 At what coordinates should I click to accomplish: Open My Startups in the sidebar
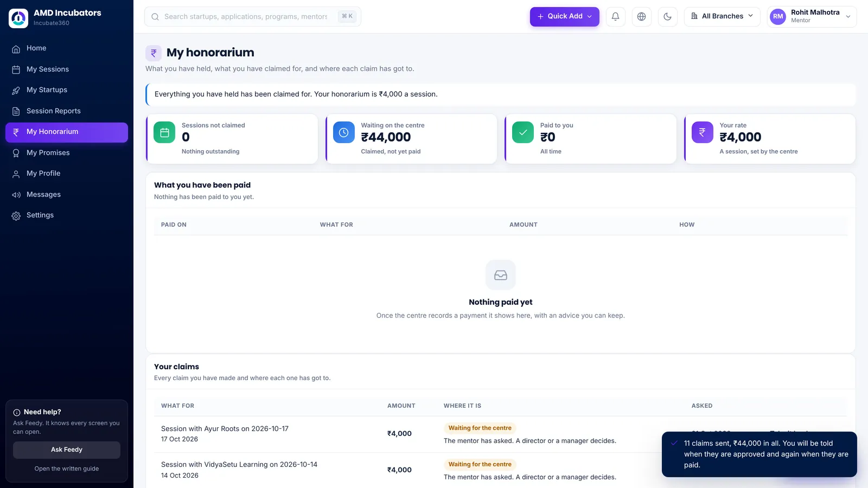(67, 90)
